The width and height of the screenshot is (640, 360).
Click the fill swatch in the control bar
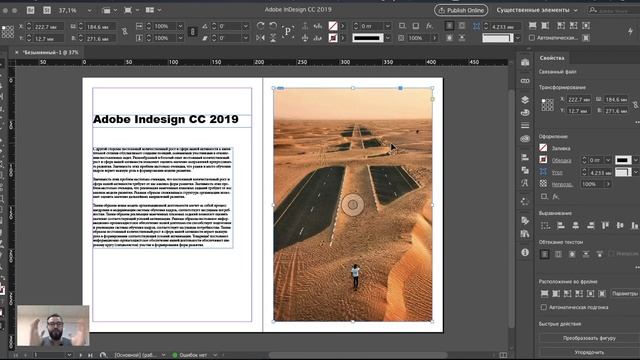point(333,26)
